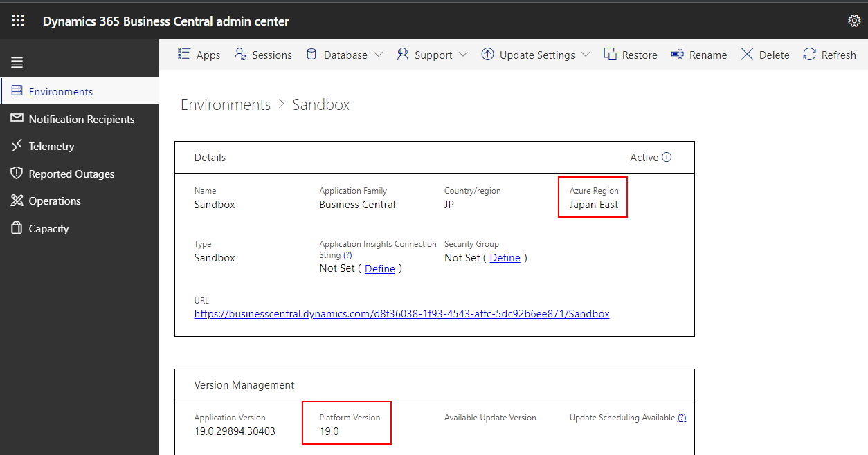This screenshot has width=868, height=455.
Task: Select the Rename toolbar icon
Action: coord(699,55)
